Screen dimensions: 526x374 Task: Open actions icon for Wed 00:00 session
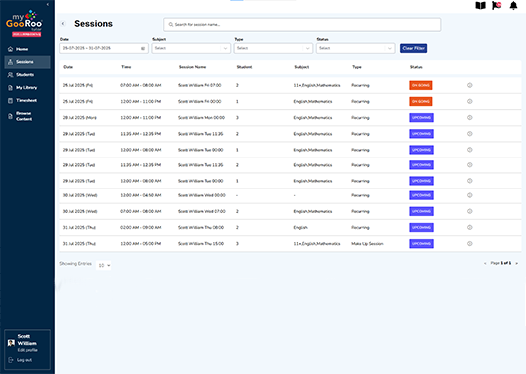pos(470,195)
